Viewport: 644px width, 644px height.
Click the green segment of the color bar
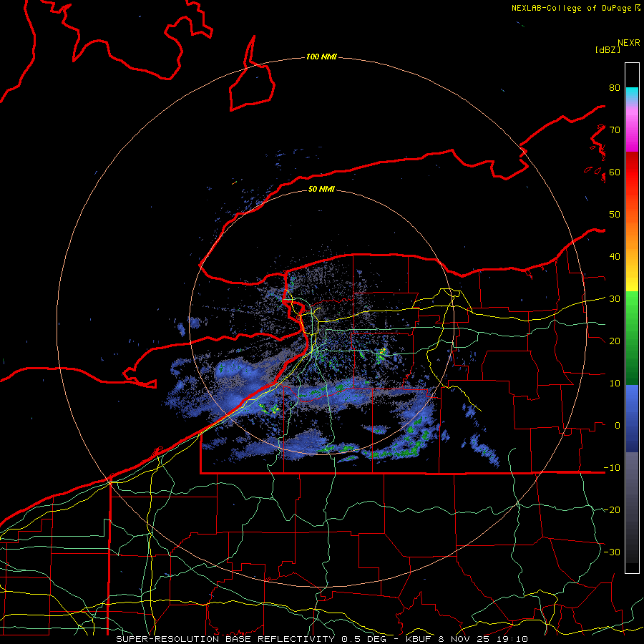(x=632, y=338)
